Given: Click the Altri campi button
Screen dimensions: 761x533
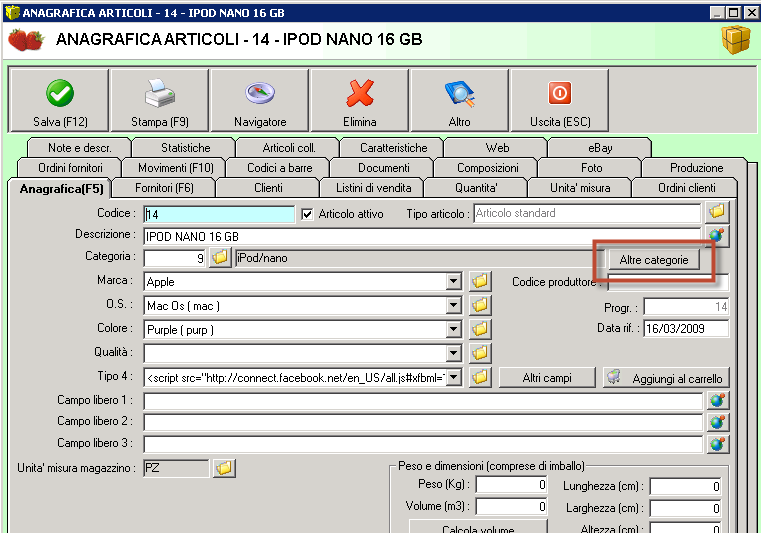Looking at the screenshot, I should pos(547,378).
